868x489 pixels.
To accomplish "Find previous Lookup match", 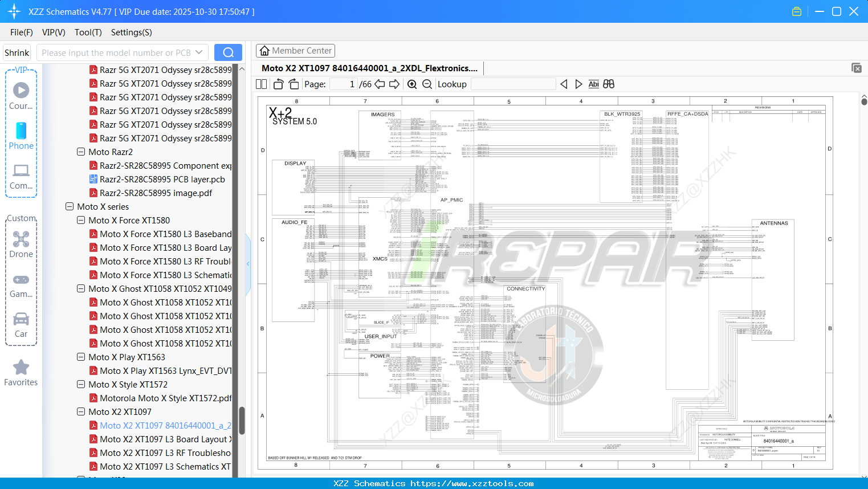I will coord(564,84).
